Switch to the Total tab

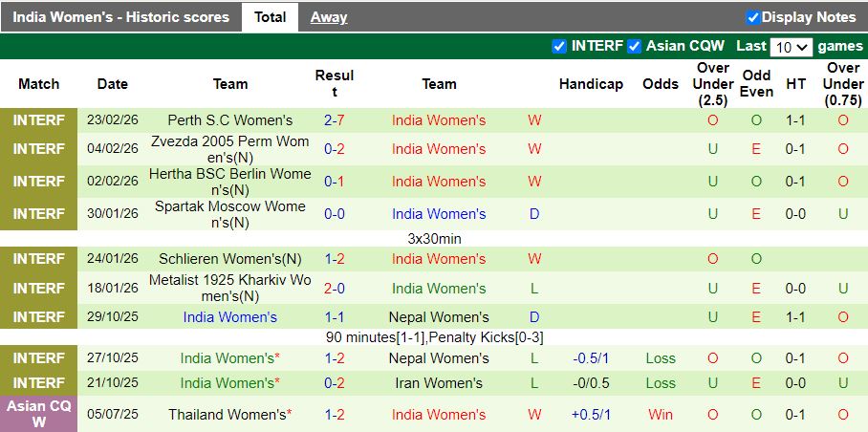coord(270,17)
